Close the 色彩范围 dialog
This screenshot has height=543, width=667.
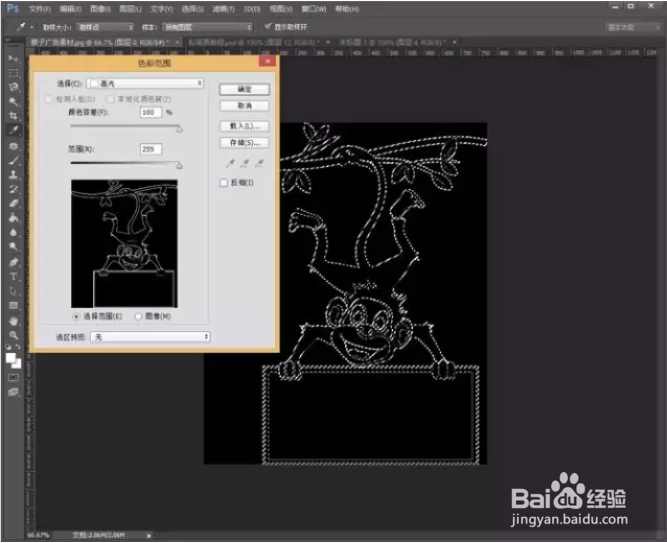coord(268,62)
